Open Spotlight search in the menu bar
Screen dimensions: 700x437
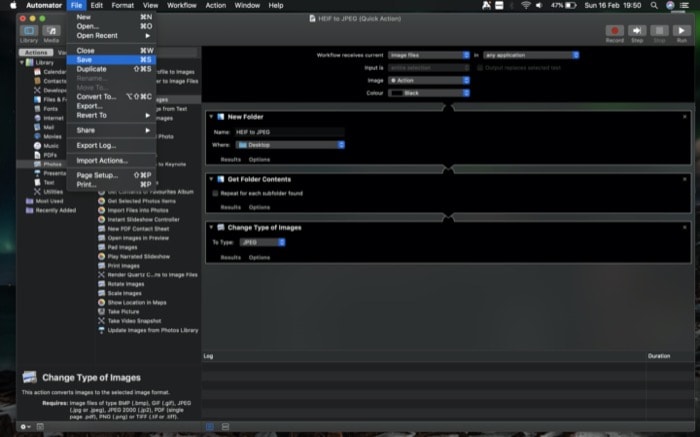(x=654, y=5)
